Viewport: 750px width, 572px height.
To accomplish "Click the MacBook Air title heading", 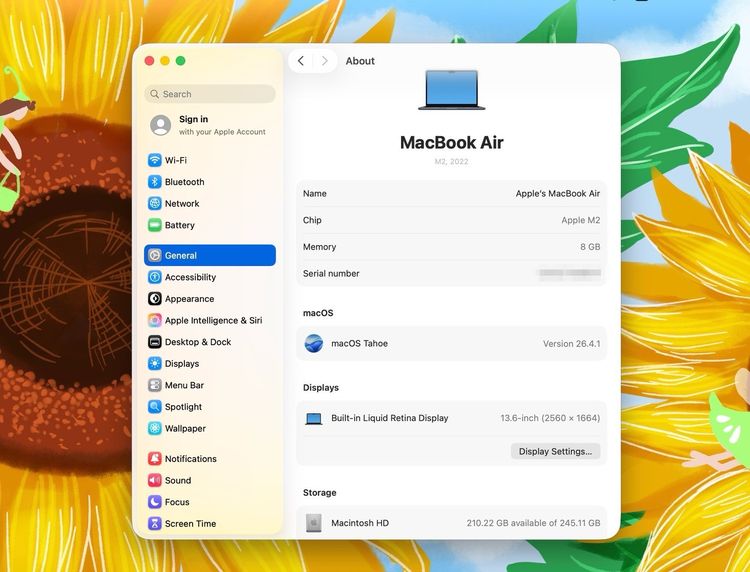I will pos(452,142).
